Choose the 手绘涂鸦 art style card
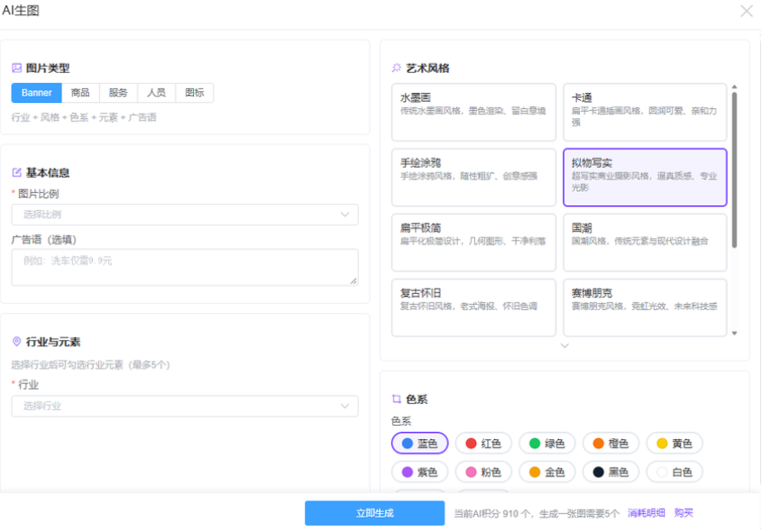Viewport: 762px width, 532px height. [473, 178]
